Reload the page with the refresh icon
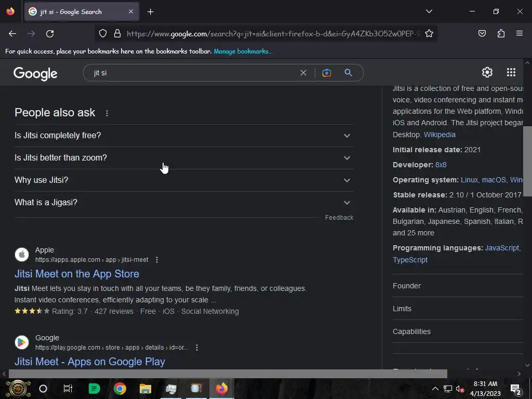The width and height of the screenshot is (532, 399). coord(50,34)
